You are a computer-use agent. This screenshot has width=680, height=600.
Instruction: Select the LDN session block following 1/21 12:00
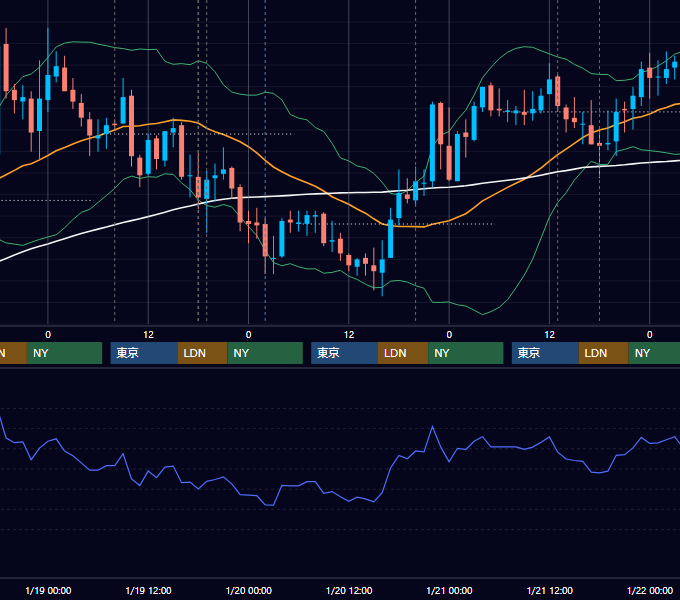pyautogui.click(x=604, y=353)
